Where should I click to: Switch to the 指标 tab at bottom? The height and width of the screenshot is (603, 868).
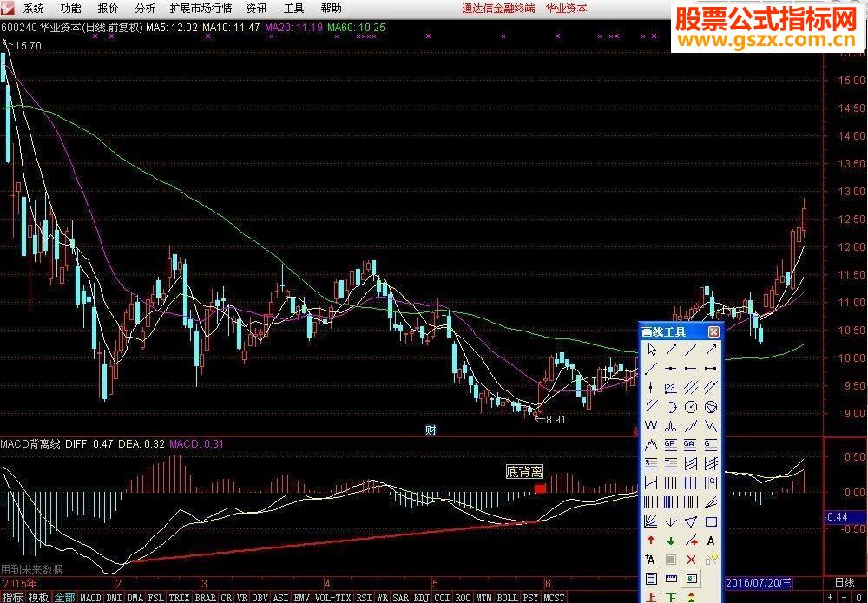click(13, 598)
